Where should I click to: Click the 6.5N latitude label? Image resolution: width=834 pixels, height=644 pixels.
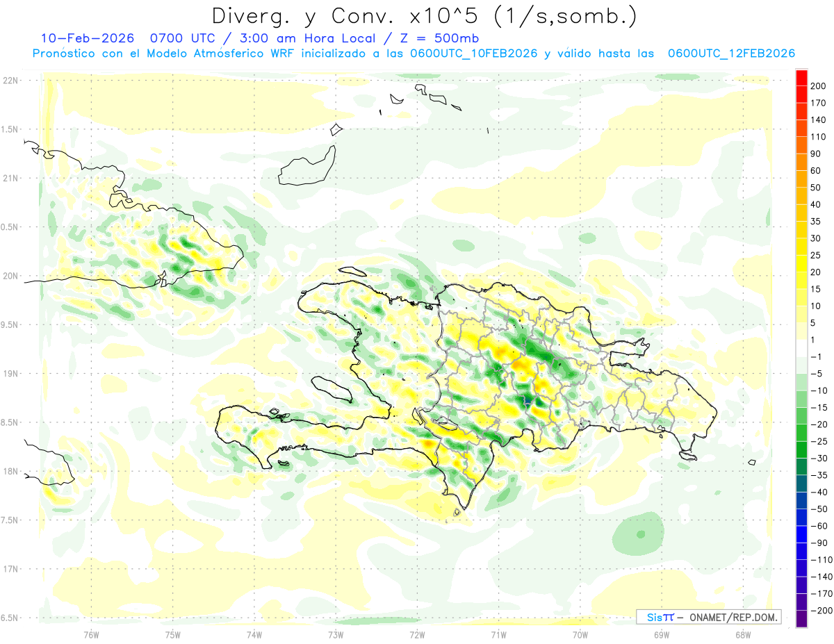point(10,617)
